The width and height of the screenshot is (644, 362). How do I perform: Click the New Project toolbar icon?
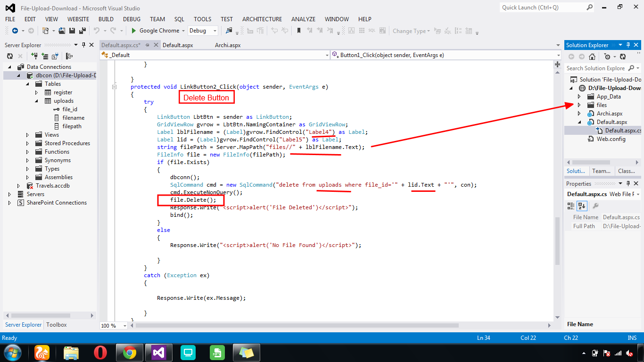pyautogui.click(x=46, y=31)
